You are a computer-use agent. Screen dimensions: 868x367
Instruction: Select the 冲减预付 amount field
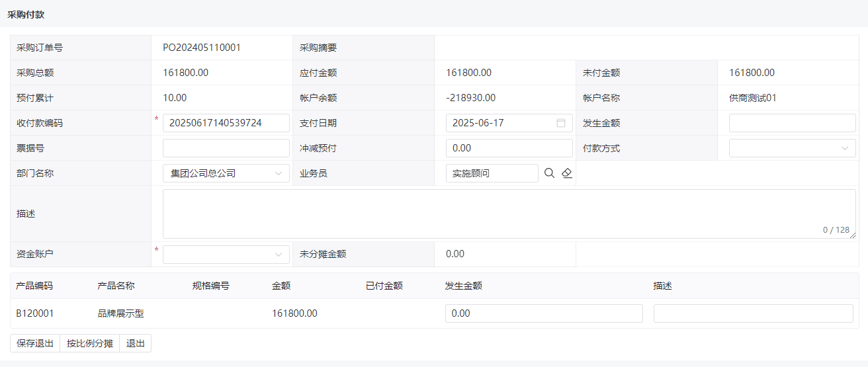[x=509, y=148]
